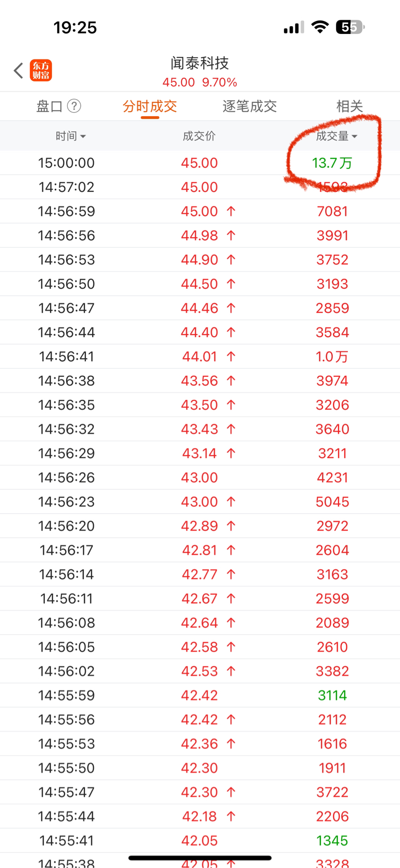Tap the back arrow icon

tap(19, 70)
